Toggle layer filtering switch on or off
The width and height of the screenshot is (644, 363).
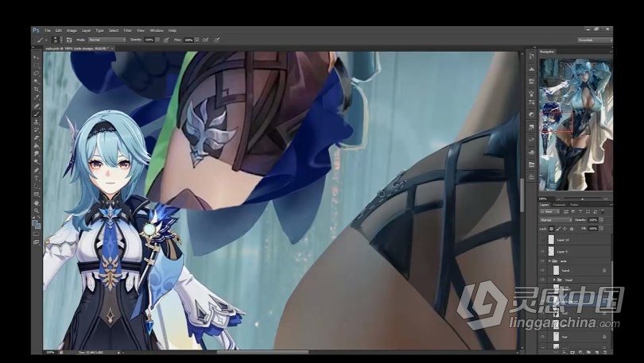pos(603,211)
